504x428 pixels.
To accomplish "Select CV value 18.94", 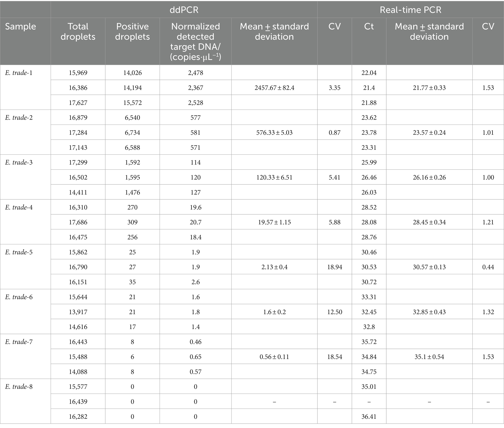I will [x=335, y=267].
